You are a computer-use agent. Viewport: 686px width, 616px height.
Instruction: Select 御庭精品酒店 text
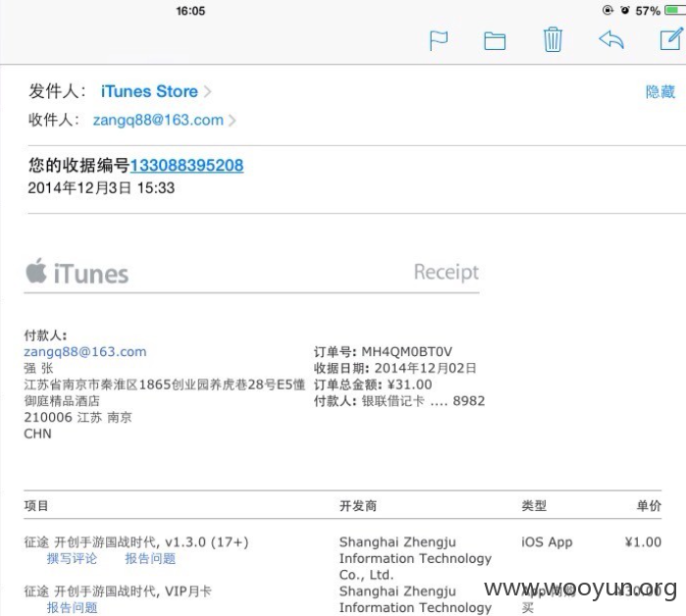pos(62,401)
